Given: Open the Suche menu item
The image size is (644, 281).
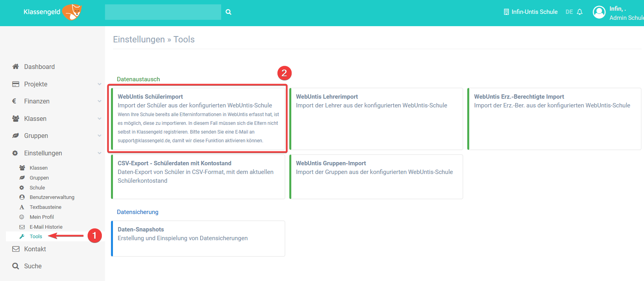Looking at the screenshot, I should click(33, 266).
